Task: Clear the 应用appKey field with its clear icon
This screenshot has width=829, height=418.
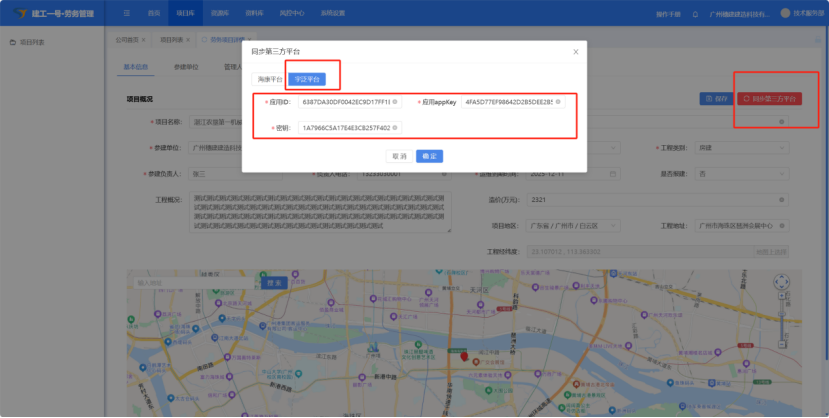Action: tap(558, 102)
